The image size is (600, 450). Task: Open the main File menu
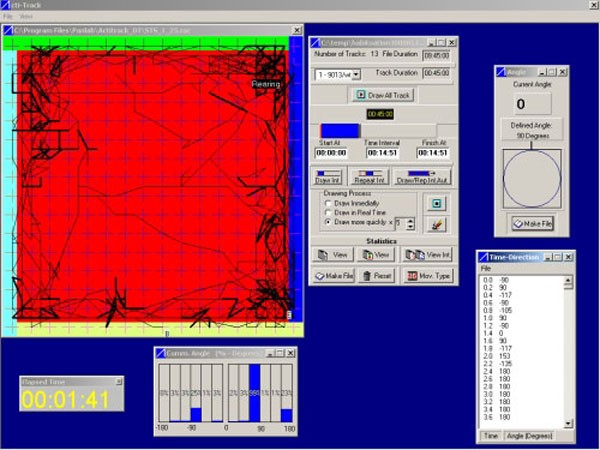point(8,18)
